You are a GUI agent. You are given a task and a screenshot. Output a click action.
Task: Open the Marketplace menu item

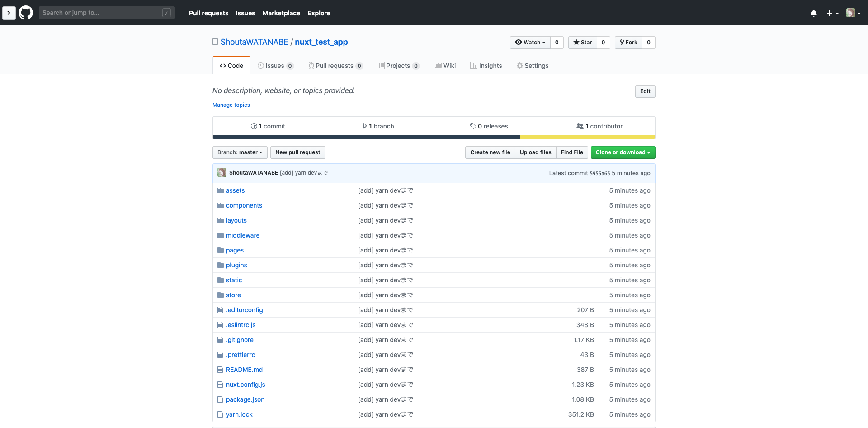pyautogui.click(x=281, y=13)
